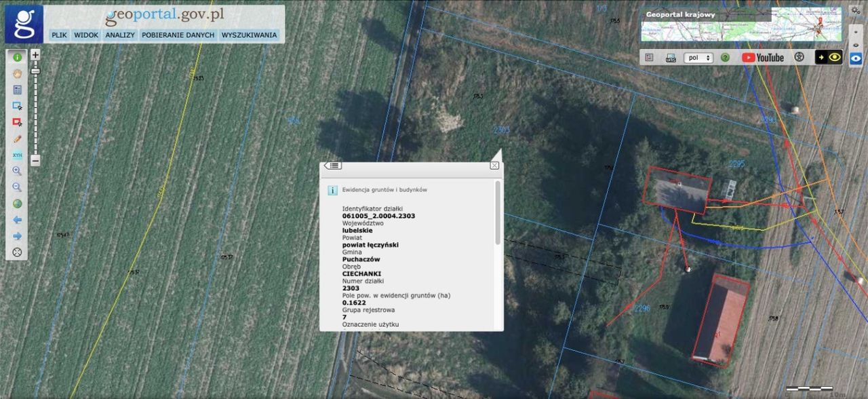Click the globe full-extent icon
Image resolution: width=868 pixels, height=399 pixels.
click(x=17, y=204)
